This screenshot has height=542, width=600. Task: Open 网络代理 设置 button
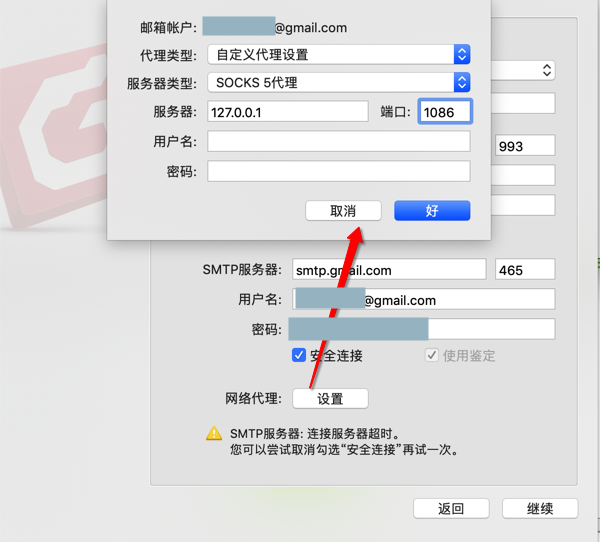(x=330, y=398)
